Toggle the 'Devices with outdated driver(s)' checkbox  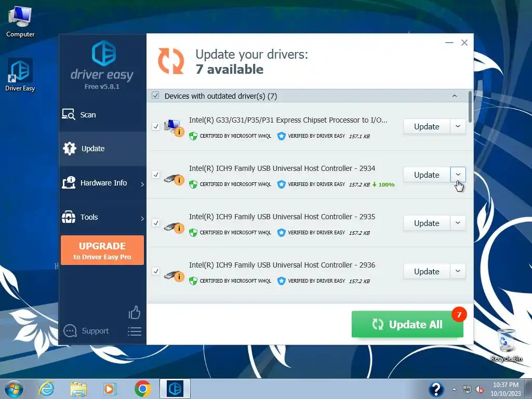155,96
